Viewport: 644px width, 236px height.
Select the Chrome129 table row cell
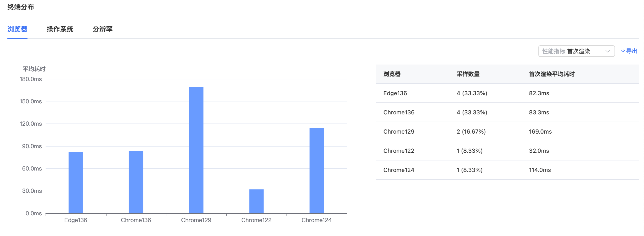(399, 131)
